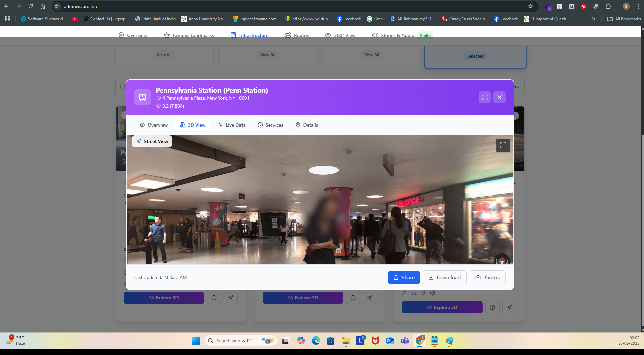Open the Pinterest extension
Viewport: 644px width, 355px height.
click(x=584, y=6)
